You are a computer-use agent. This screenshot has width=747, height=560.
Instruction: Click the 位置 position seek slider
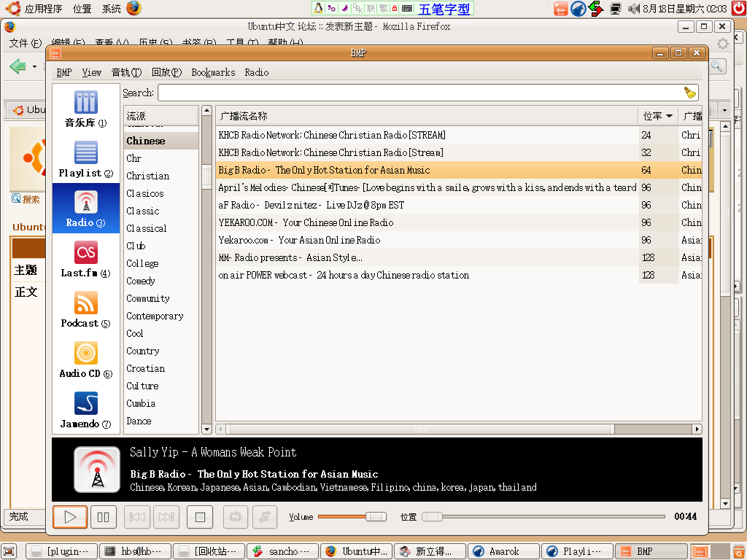click(543, 517)
